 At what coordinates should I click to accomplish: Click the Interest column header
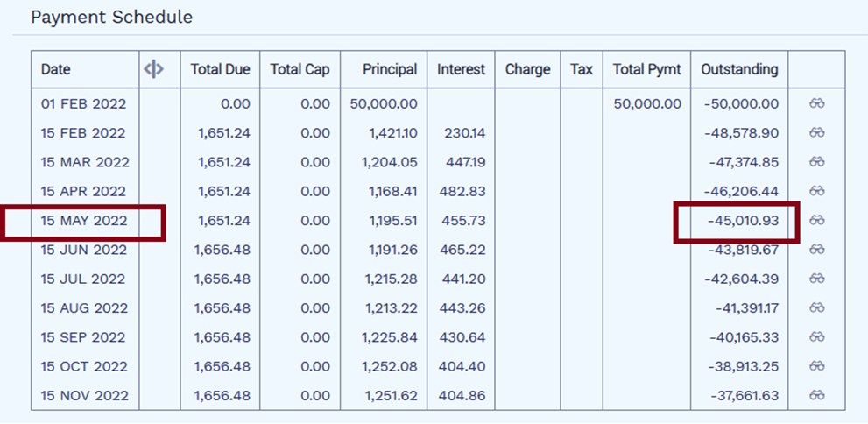click(x=461, y=69)
